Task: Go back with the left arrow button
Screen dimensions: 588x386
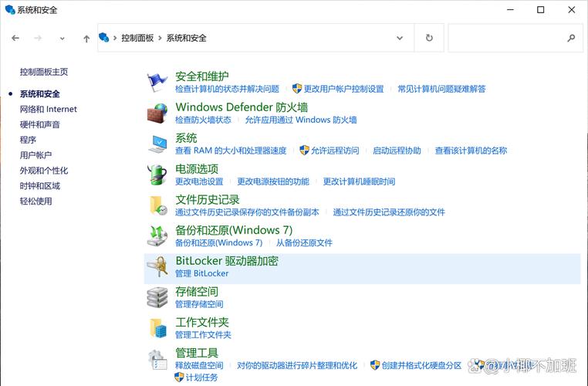Action: [x=15, y=38]
